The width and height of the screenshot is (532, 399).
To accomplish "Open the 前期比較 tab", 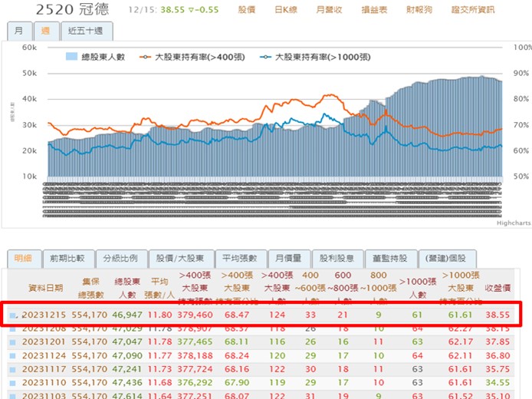I will 67,259.
